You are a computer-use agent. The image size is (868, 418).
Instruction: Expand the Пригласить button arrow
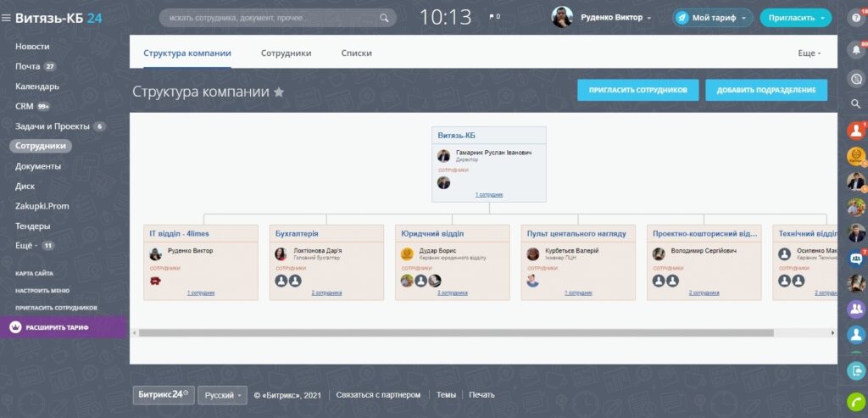coord(822,19)
